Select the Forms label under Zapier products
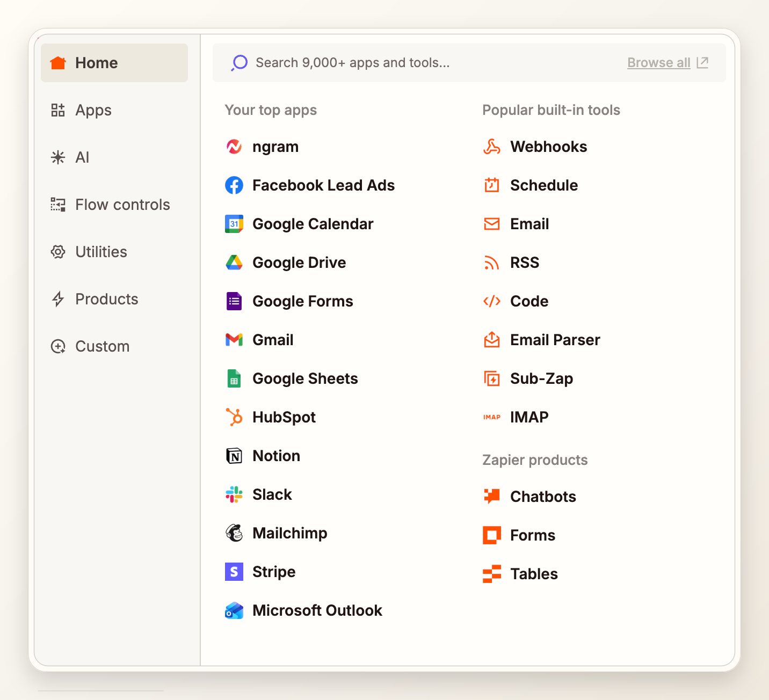This screenshot has width=769, height=700. coord(533,535)
